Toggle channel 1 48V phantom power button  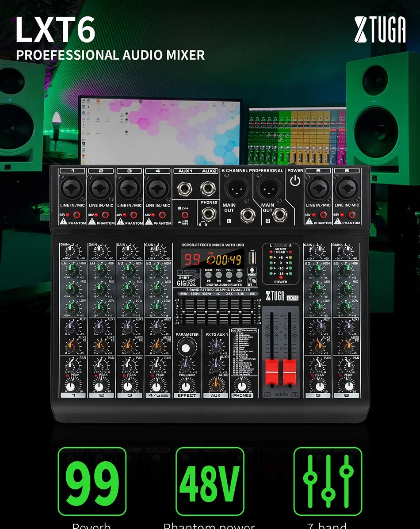(77, 215)
